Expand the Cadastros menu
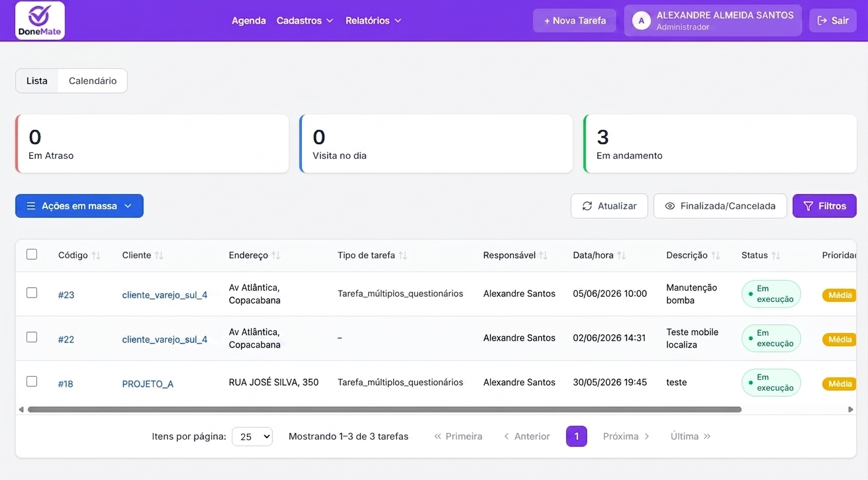Screen dimensions: 868x480 305,21
